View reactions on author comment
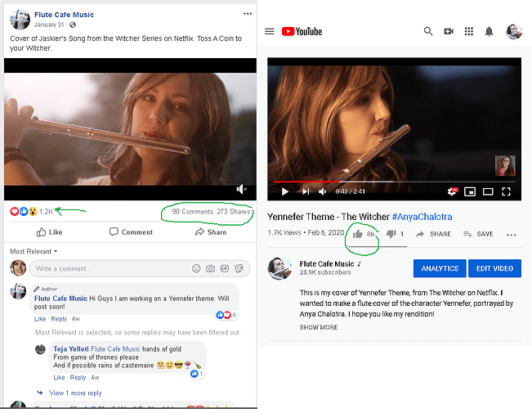This screenshot has height=409, width=532. pos(226,315)
